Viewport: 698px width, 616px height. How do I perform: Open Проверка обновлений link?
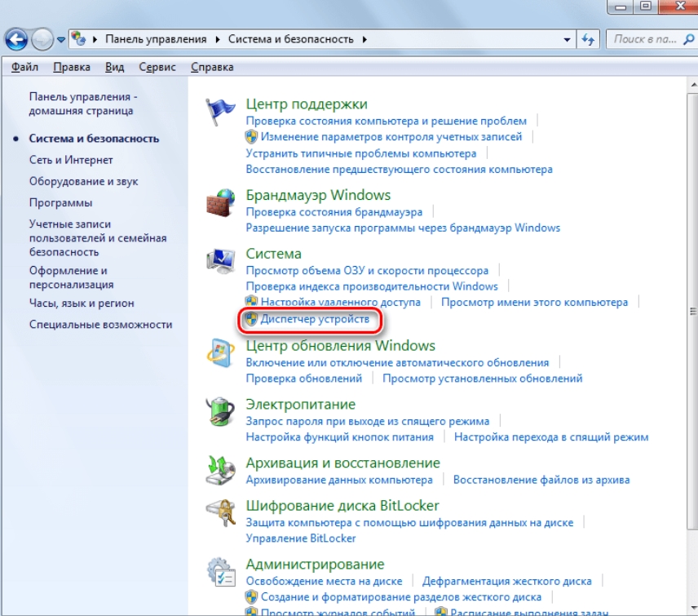[304, 379]
